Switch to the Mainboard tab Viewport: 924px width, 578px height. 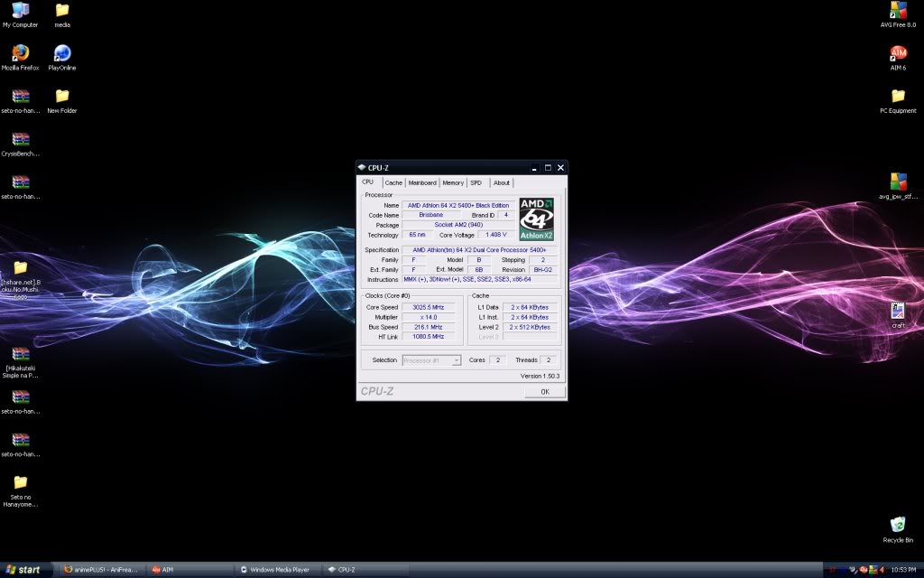(422, 182)
